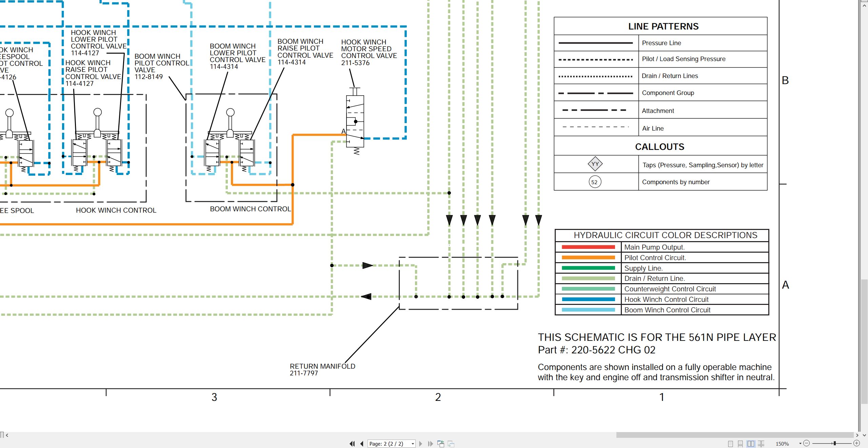Viewport: 868px width, 448px height.
Task: Click the orange Pilot Control Circuit swatch
Action: pos(588,258)
